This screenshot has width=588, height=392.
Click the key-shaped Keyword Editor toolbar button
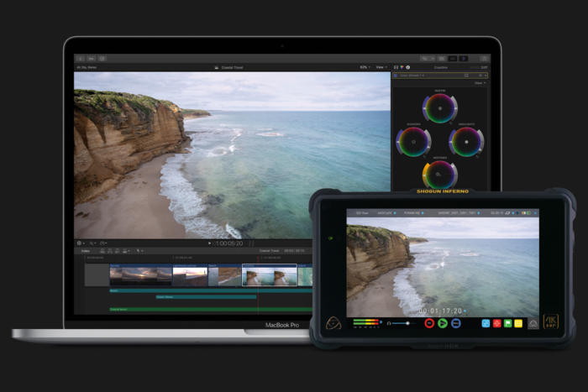tap(92, 59)
